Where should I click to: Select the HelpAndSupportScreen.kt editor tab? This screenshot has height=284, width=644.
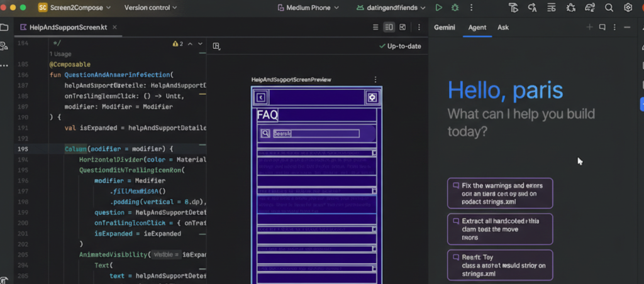pyautogui.click(x=68, y=28)
